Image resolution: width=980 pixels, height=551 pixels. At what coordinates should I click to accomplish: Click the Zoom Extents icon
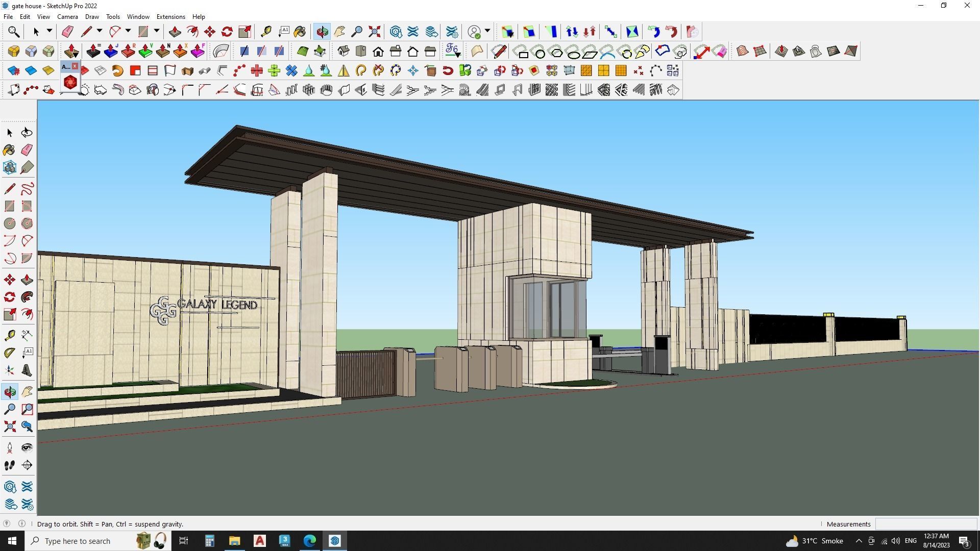9,427
